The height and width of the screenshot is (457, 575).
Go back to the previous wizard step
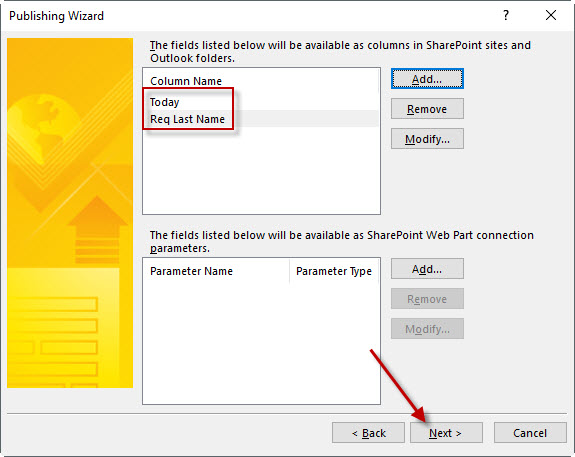pyautogui.click(x=368, y=433)
